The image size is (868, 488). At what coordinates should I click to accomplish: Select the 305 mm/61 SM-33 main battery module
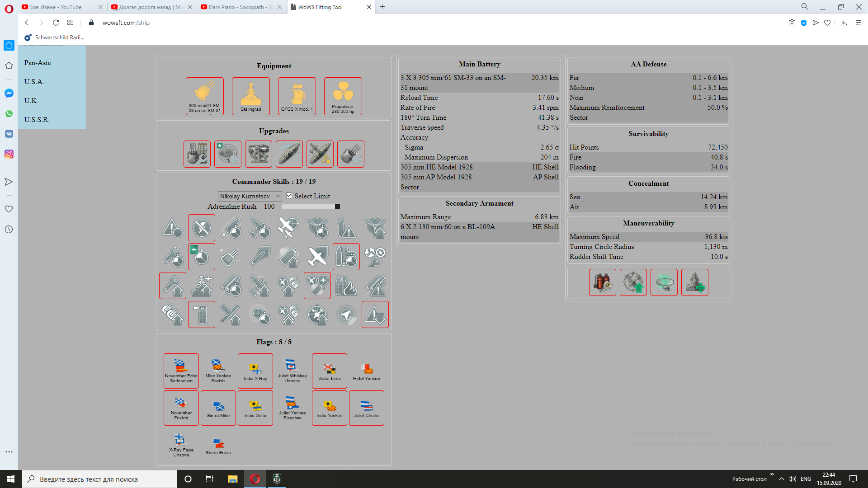click(x=204, y=96)
